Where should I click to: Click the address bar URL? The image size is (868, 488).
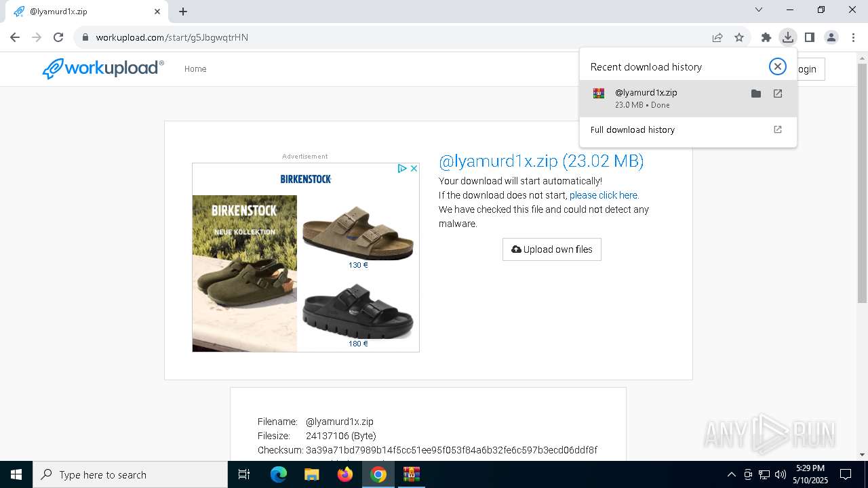click(x=172, y=37)
